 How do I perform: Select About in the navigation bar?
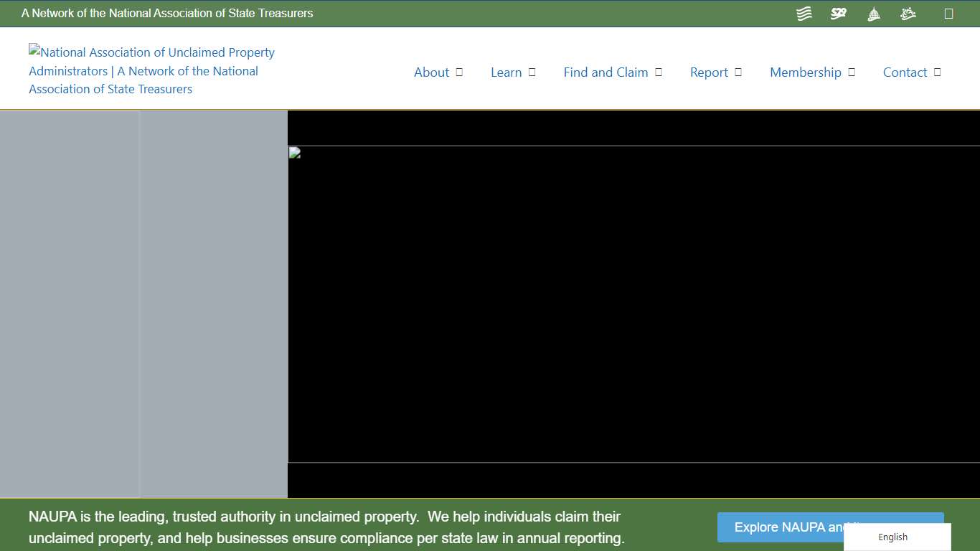pos(431,72)
